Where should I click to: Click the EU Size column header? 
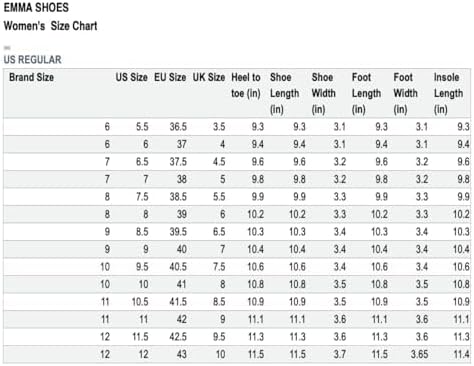click(x=170, y=77)
